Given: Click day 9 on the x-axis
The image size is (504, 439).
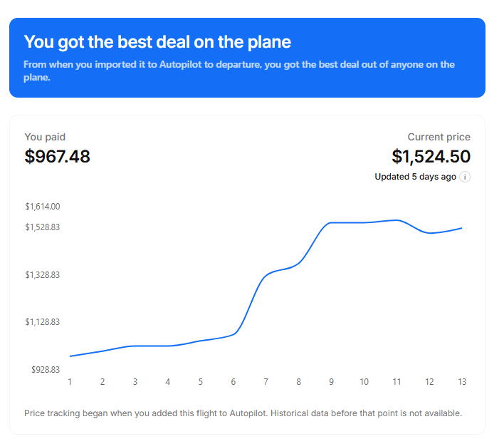Looking at the screenshot, I should pos(331,382).
